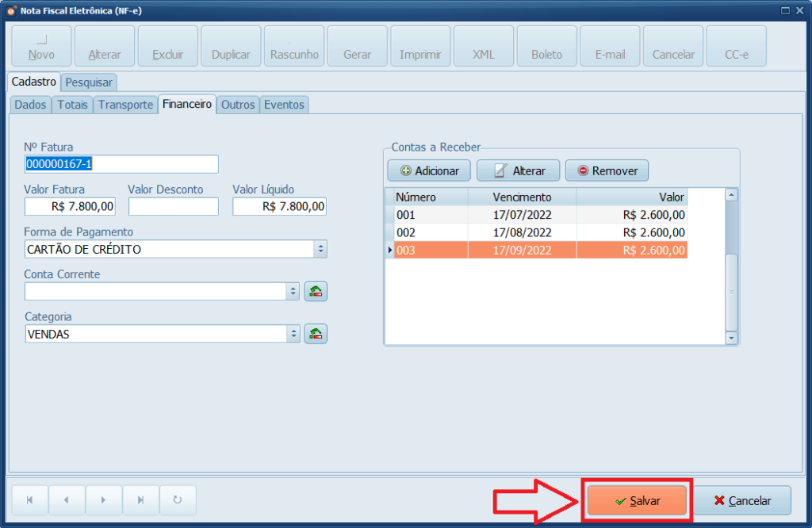The height and width of the screenshot is (528, 812).
Task: Click the scroll down arrow of installments list
Action: coord(731,338)
